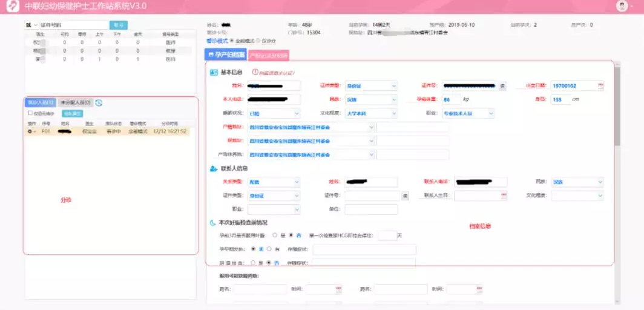The width and height of the screenshot is (644, 310).
Task: Click the HCG阳性 days input field
Action: click(x=387, y=236)
